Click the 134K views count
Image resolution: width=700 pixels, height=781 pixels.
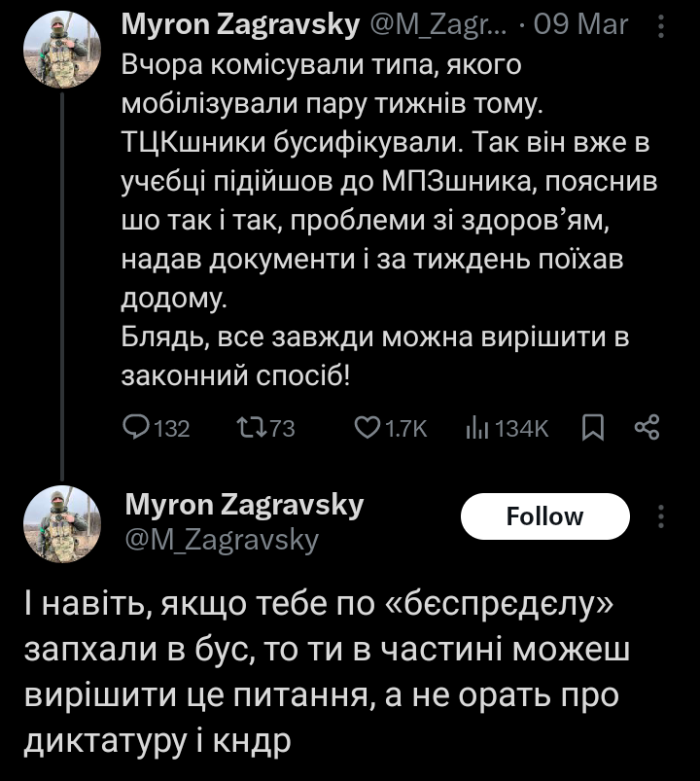click(522, 428)
